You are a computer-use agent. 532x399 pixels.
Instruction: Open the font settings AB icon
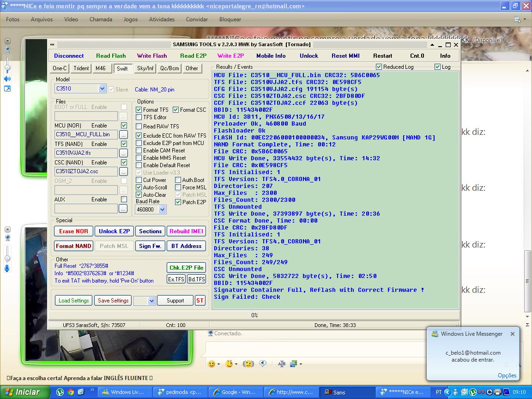[282, 364]
